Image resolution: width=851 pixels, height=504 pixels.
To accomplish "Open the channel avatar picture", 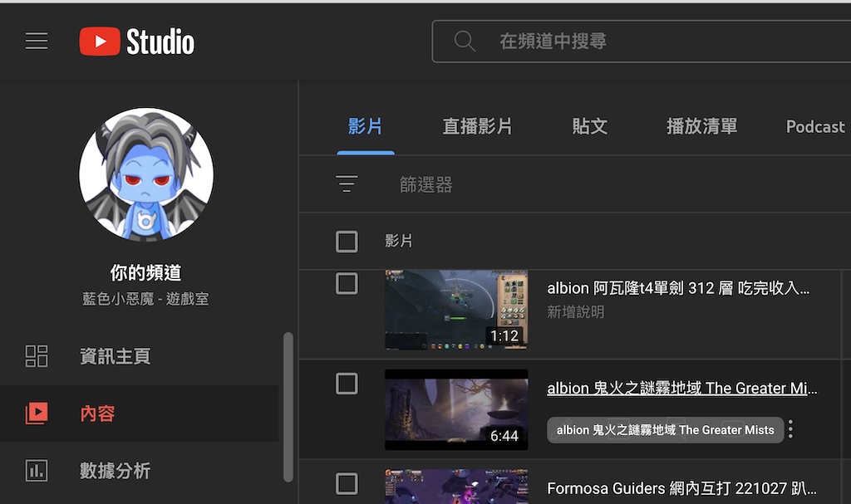I will pos(146,174).
